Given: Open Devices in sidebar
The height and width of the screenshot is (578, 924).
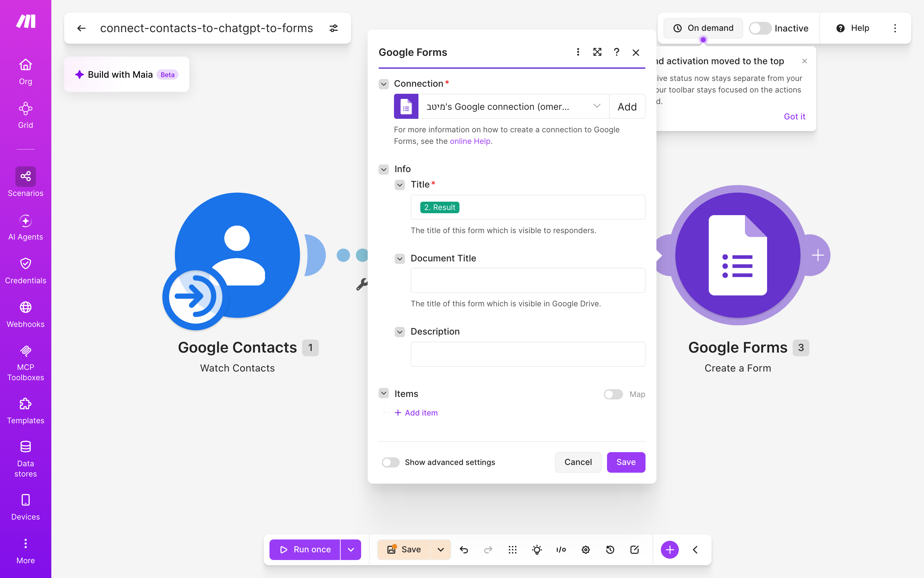Looking at the screenshot, I should pyautogui.click(x=26, y=507).
